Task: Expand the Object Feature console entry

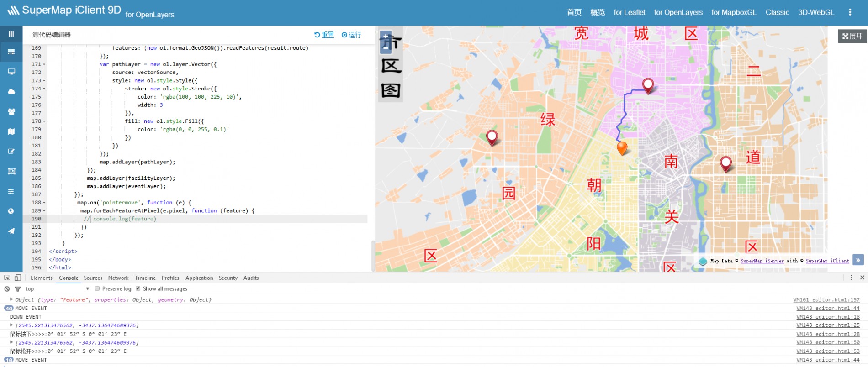Action: pos(11,299)
